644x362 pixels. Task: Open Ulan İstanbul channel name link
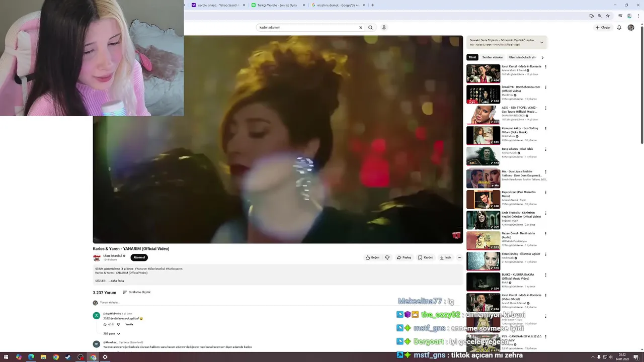click(x=113, y=256)
